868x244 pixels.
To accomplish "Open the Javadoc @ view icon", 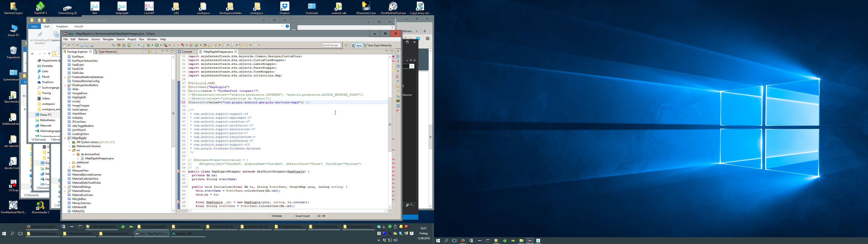I will click(x=398, y=81).
